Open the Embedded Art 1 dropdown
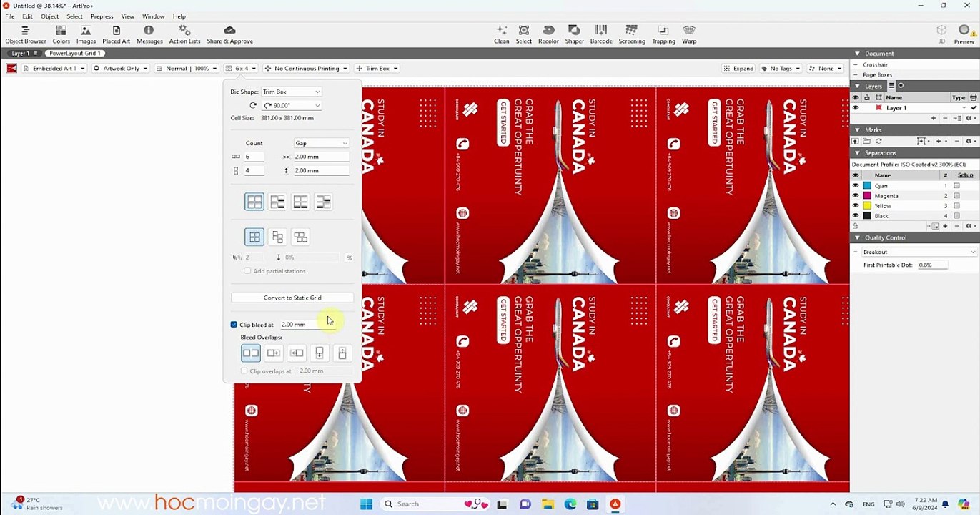The height and width of the screenshot is (515, 980). 54,69
